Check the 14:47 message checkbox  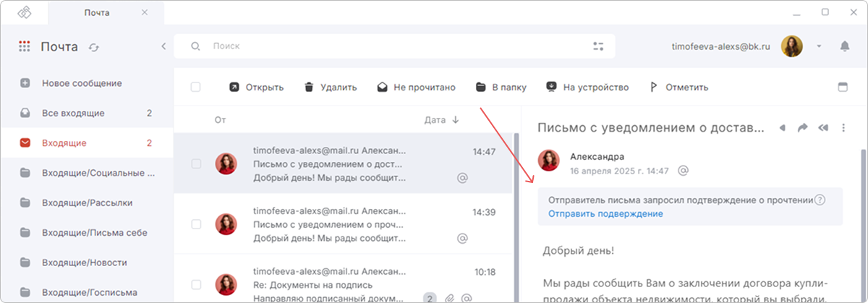coord(196,164)
